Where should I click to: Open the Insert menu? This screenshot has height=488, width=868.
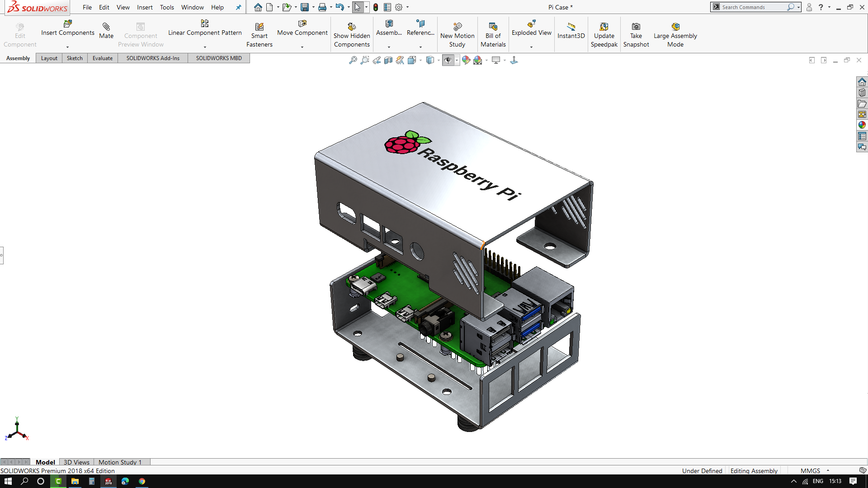[145, 7]
